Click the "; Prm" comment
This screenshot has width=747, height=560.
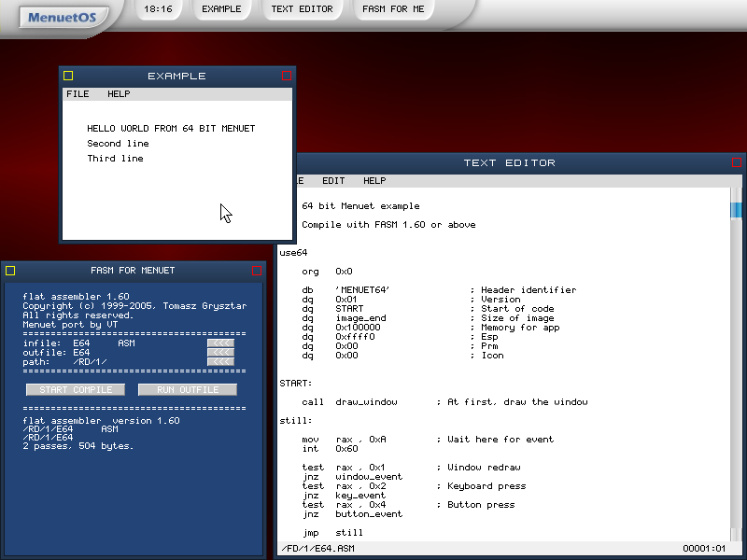484,346
